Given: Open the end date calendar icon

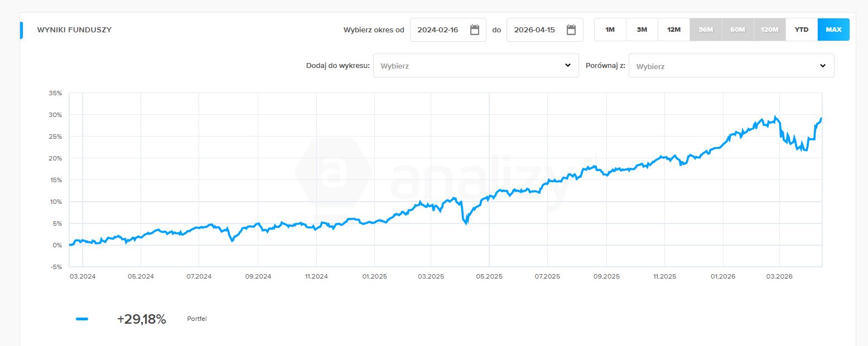Looking at the screenshot, I should (571, 30).
